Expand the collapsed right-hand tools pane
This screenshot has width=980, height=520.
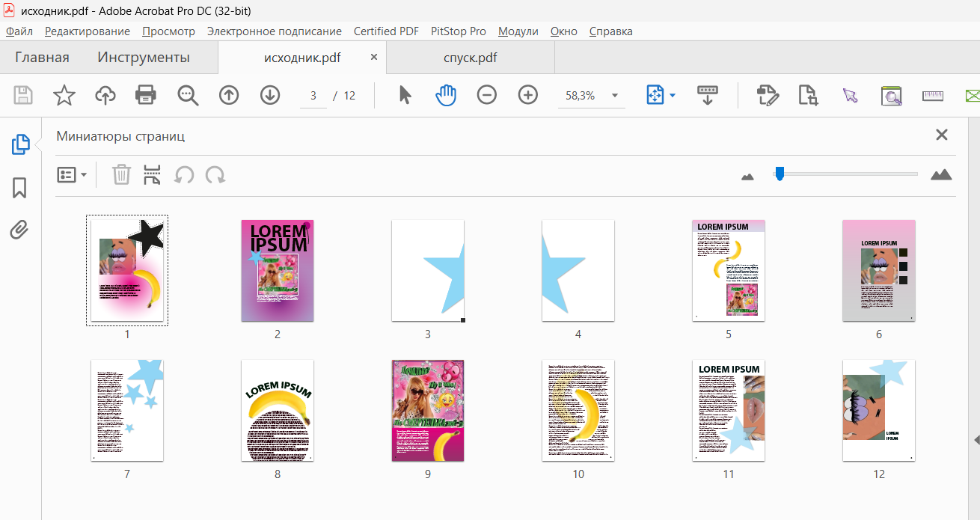pyautogui.click(x=976, y=440)
